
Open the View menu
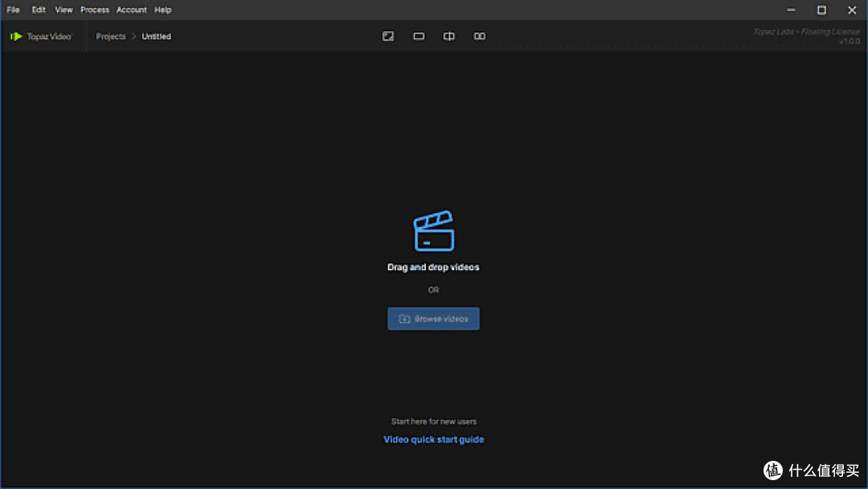click(x=63, y=10)
